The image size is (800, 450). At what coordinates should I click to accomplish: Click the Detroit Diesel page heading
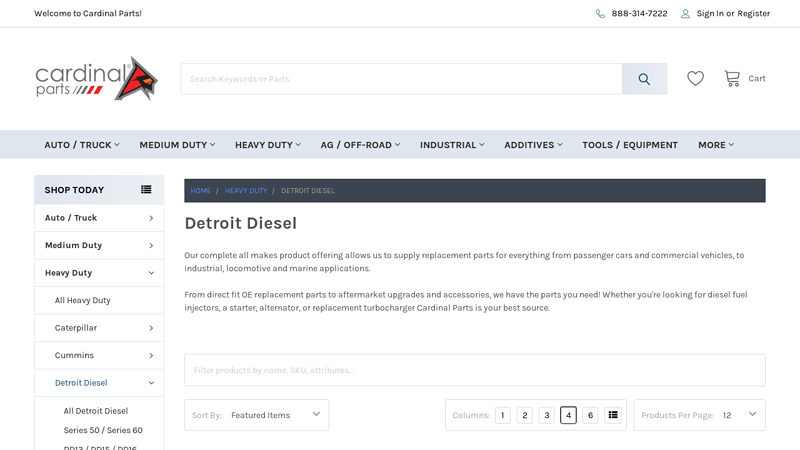tap(240, 223)
